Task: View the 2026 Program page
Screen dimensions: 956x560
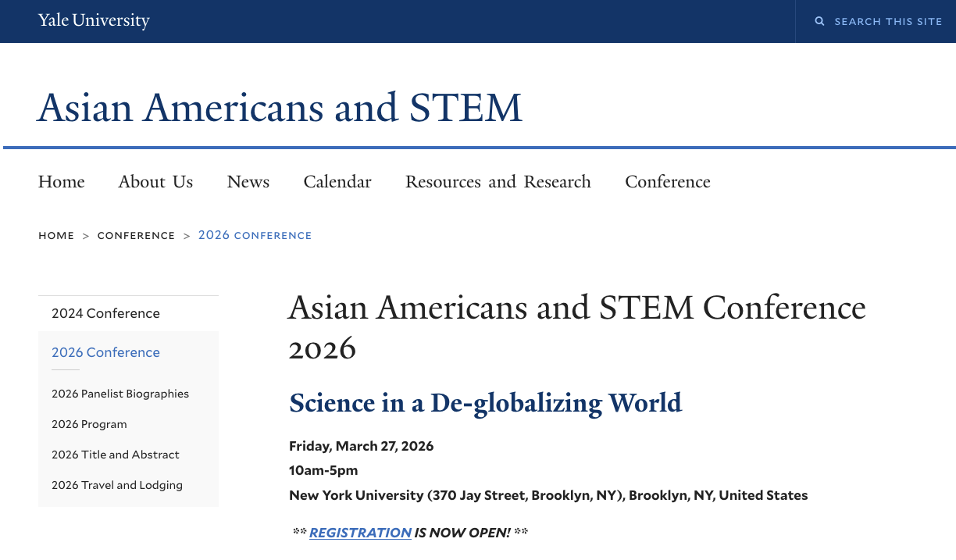Action: click(x=89, y=424)
